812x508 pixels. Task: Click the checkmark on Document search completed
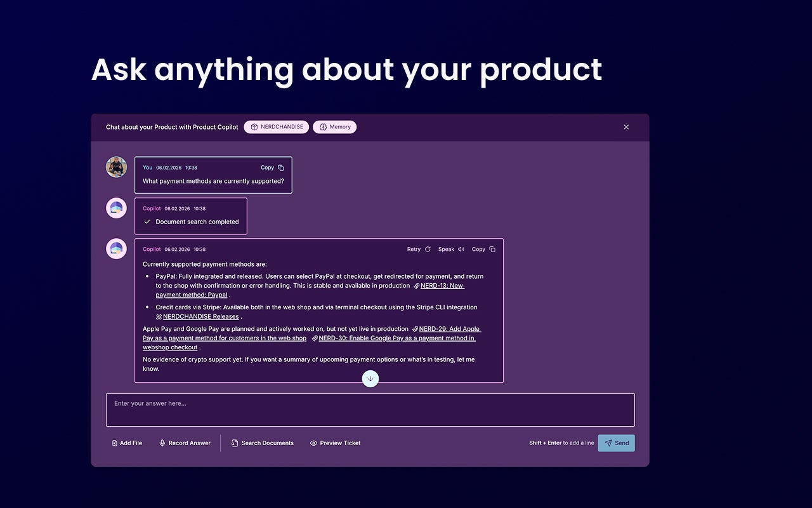coord(147,222)
